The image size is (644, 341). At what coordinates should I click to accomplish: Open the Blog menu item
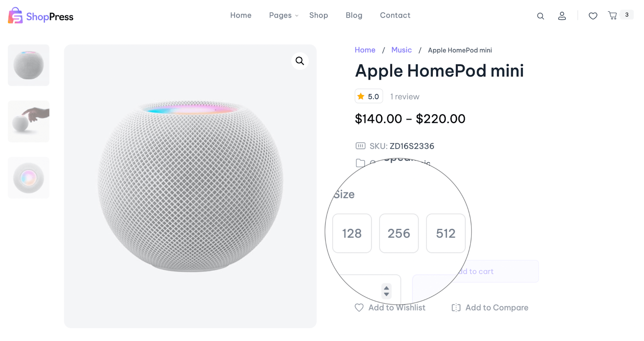(354, 15)
